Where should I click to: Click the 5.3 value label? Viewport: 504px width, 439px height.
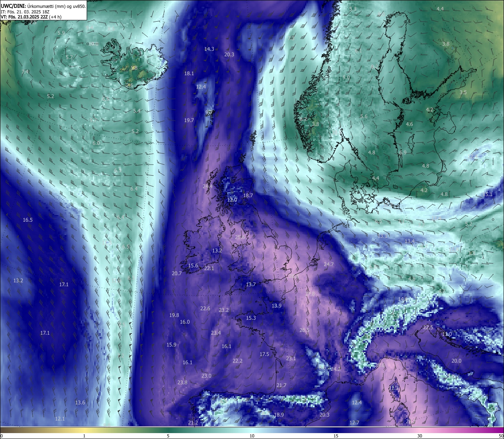pyautogui.click(x=353, y=9)
